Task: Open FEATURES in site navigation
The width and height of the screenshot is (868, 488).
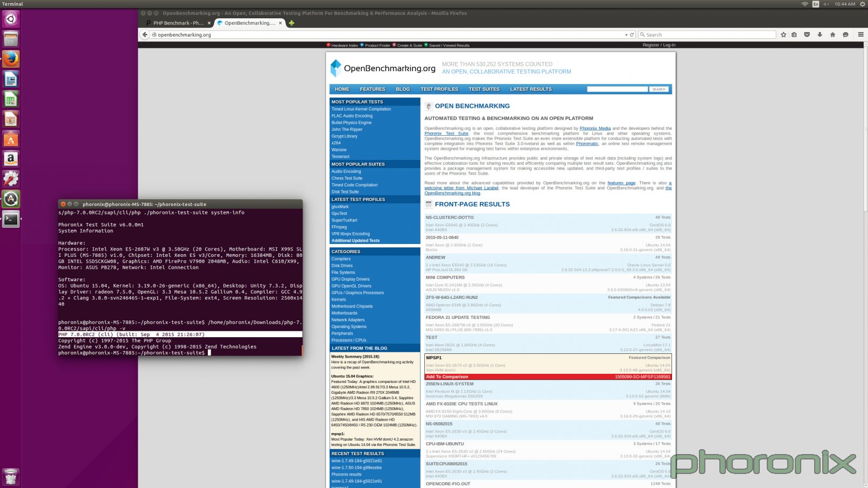Action: [x=373, y=89]
